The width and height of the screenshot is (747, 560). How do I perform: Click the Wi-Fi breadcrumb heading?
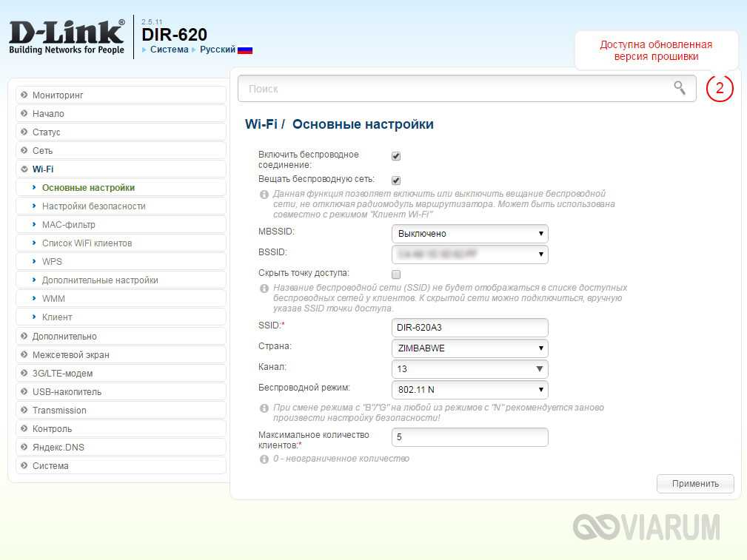tap(261, 124)
